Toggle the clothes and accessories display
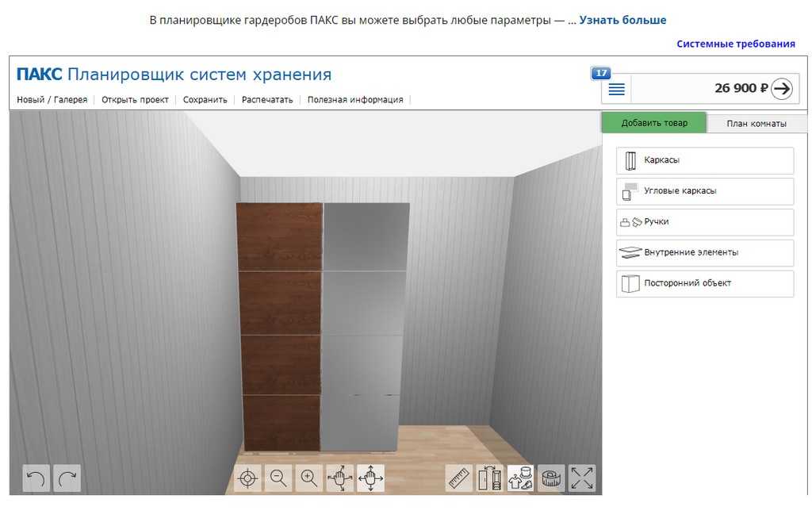812x522 pixels. pyautogui.click(x=520, y=478)
